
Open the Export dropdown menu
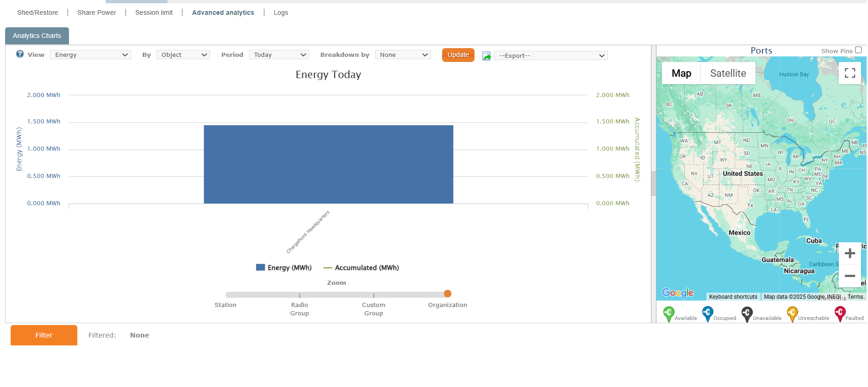coord(551,56)
